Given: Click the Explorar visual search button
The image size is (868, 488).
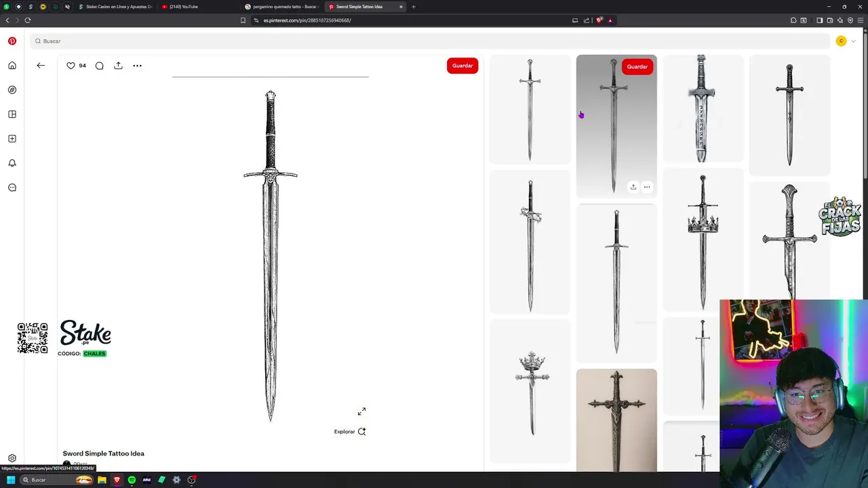Looking at the screenshot, I should click(350, 432).
